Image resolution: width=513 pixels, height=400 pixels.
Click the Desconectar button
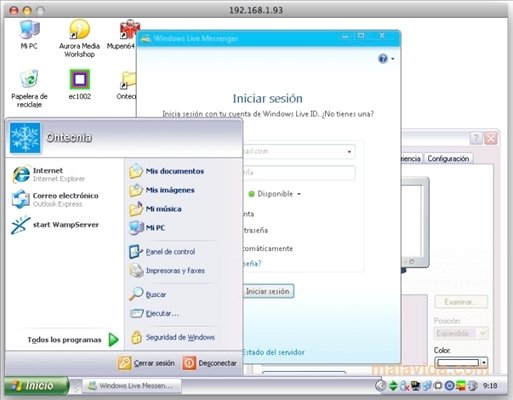tap(210, 363)
